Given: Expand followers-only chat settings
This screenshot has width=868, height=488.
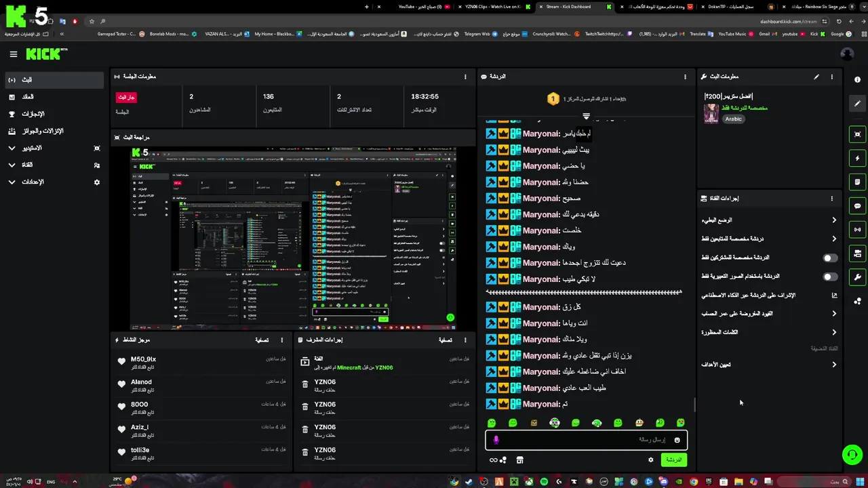Looking at the screenshot, I should point(770,239).
